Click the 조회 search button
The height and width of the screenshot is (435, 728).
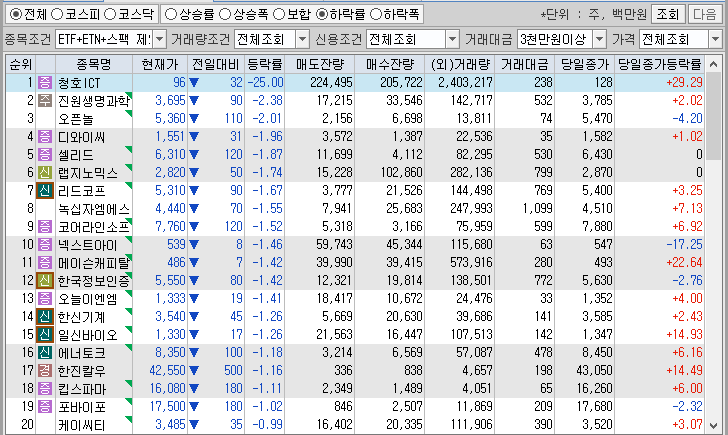667,14
